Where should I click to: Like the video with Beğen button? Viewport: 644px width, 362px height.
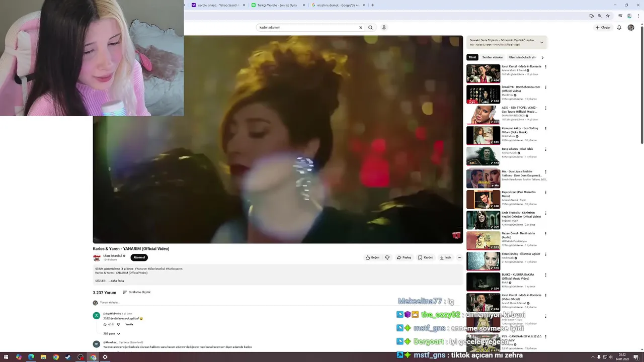[373, 257]
